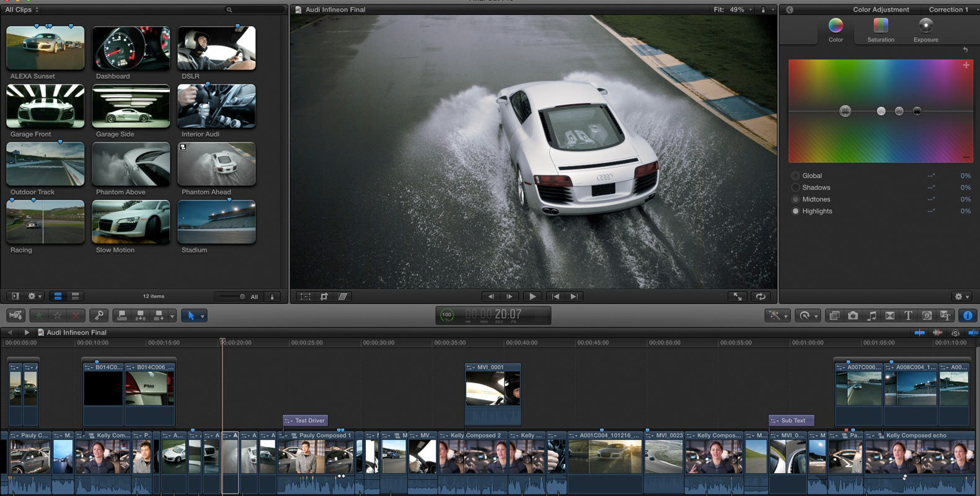Switch to the Exposure tab
This screenshot has height=496, width=980.
[x=925, y=30]
